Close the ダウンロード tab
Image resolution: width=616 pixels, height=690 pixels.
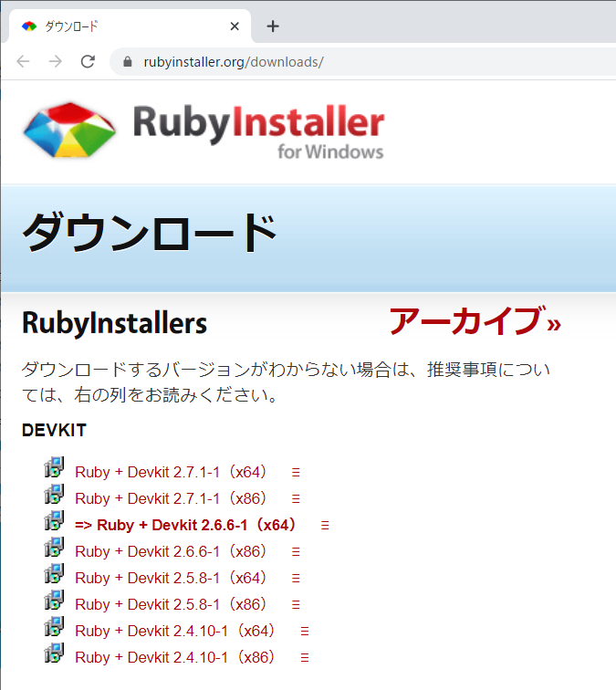pos(235,26)
